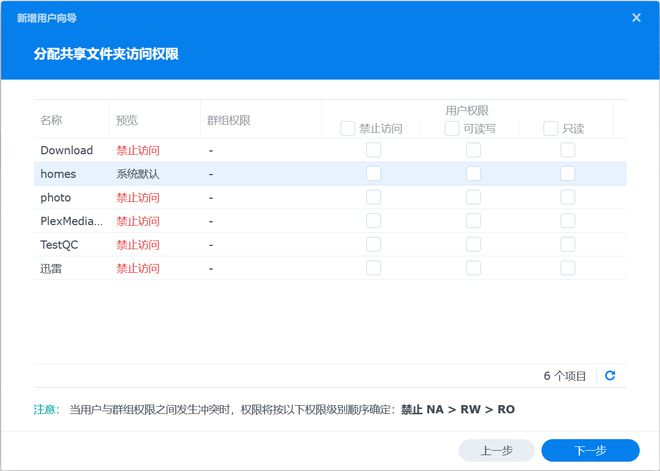The width and height of the screenshot is (660, 471).
Task: Click the refresh icon beside item count
Action: (x=610, y=375)
